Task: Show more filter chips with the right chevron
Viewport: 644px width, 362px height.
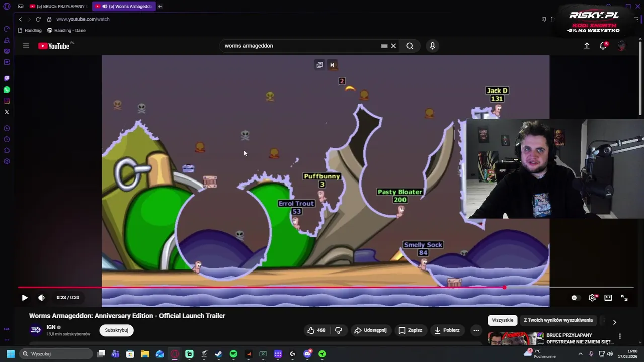Action: tap(614, 322)
